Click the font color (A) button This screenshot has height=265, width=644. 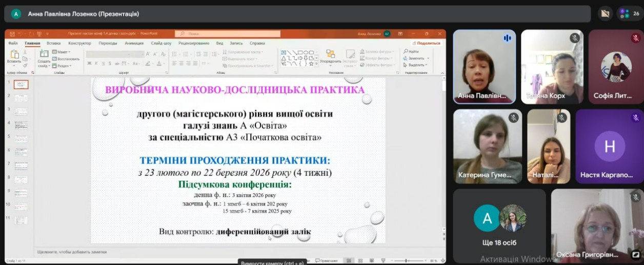[158, 63]
